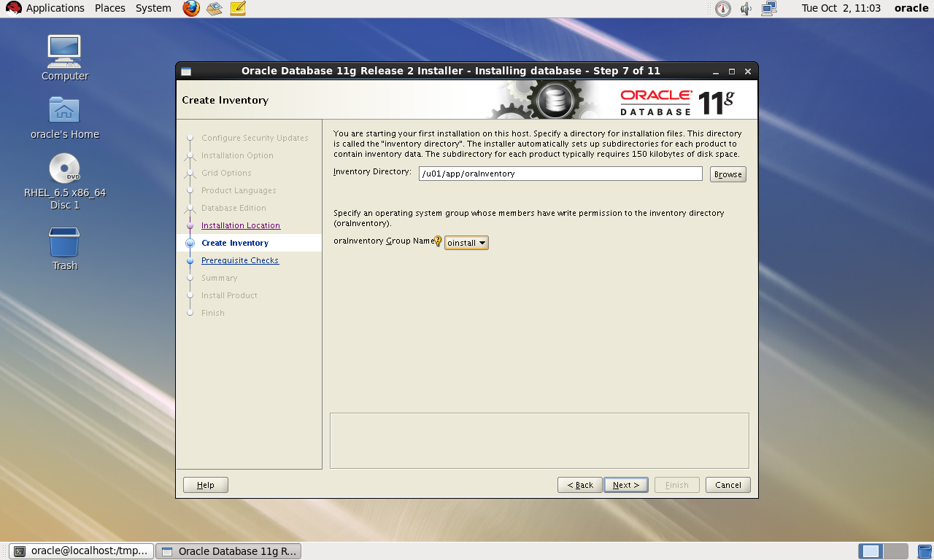Open the oracle user menu
Viewport: 934px width, 560px height.
coord(911,8)
